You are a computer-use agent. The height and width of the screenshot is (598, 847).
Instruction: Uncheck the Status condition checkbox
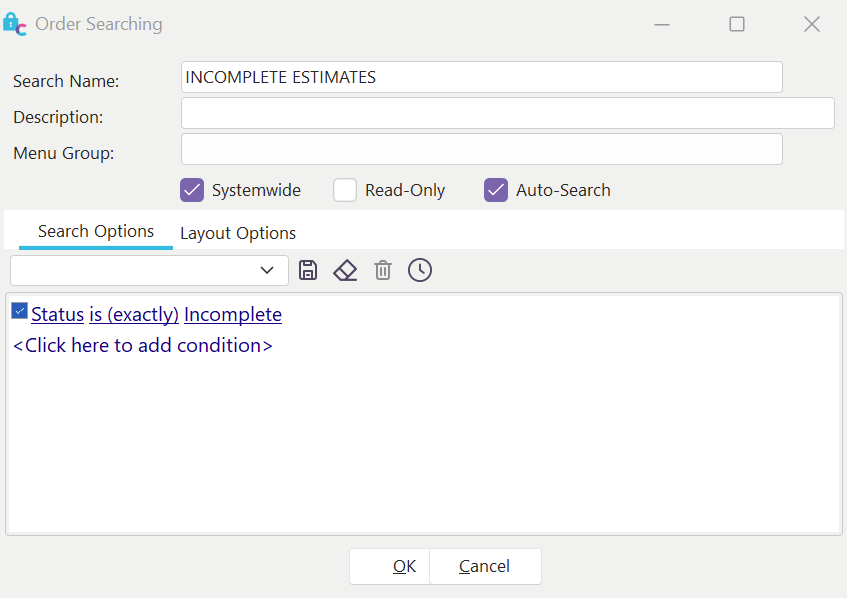[x=20, y=311]
